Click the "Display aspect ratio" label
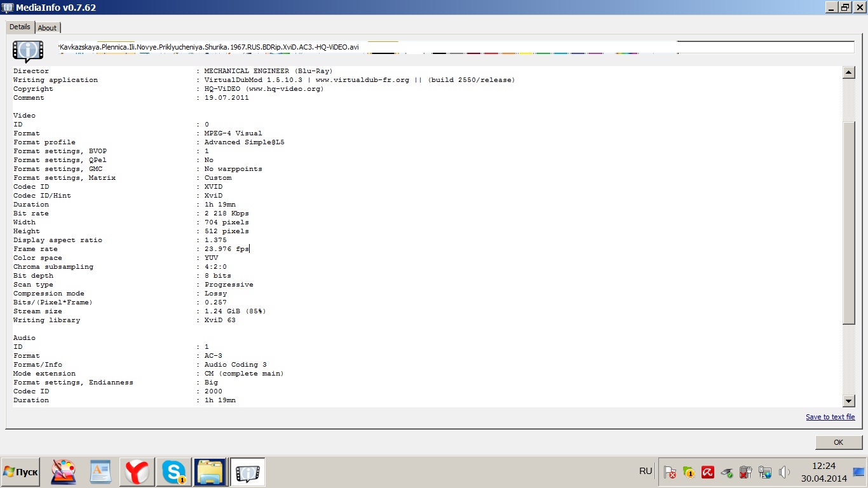 (58, 240)
